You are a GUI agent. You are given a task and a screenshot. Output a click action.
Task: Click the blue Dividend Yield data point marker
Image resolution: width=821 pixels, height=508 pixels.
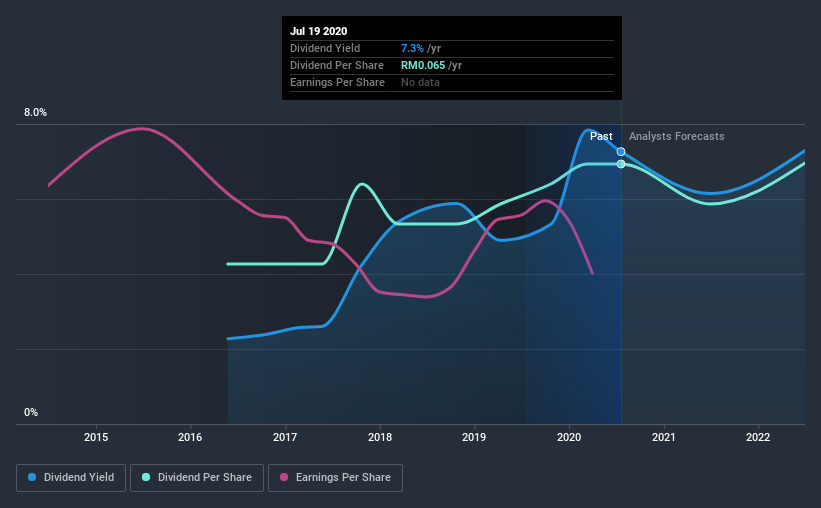620,152
